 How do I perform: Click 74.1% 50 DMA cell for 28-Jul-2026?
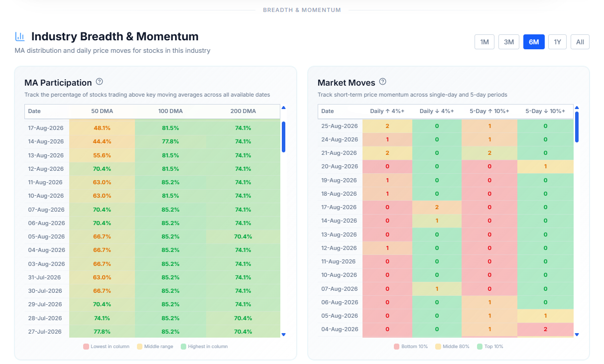102,318
